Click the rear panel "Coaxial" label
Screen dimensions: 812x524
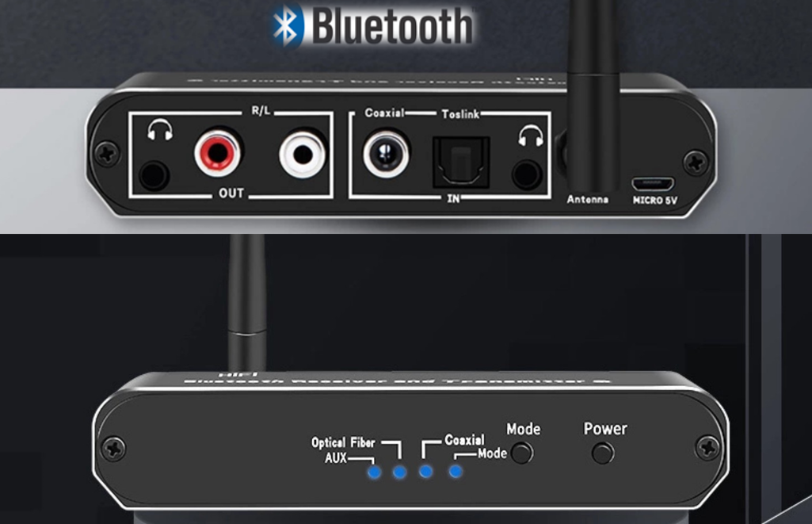pyautogui.click(x=384, y=113)
